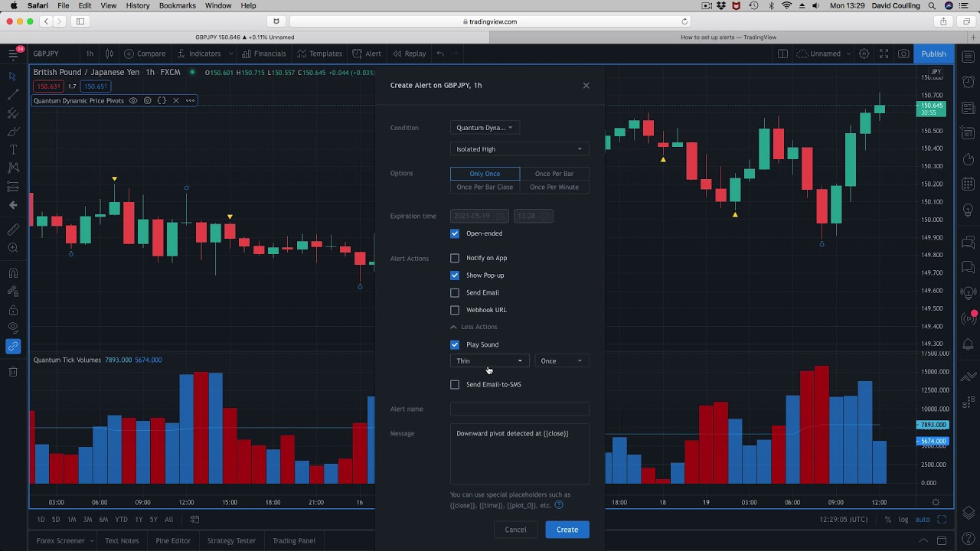
Task: Toggle visibility of Quantum Dynamic Price Pivots
Action: click(133, 100)
